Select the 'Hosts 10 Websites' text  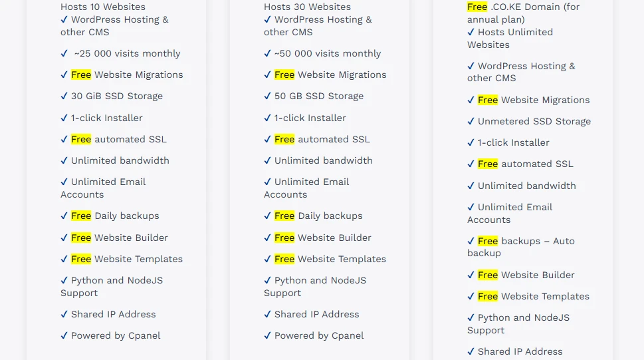click(102, 7)
